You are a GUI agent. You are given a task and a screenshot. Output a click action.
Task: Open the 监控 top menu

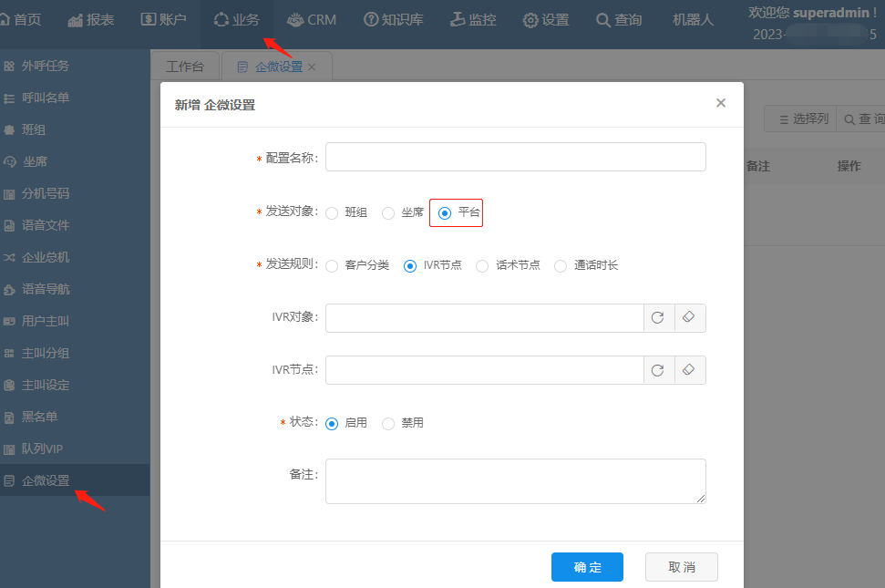473,20
